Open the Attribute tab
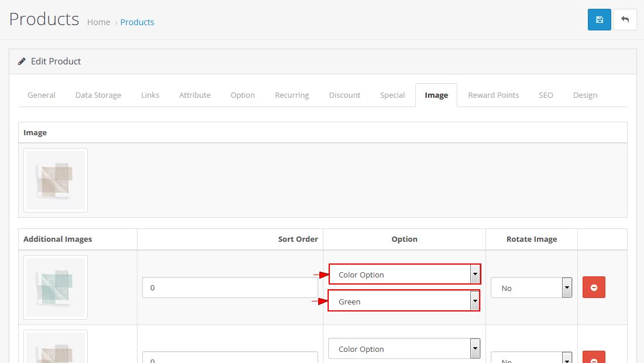 coord(195,95)
